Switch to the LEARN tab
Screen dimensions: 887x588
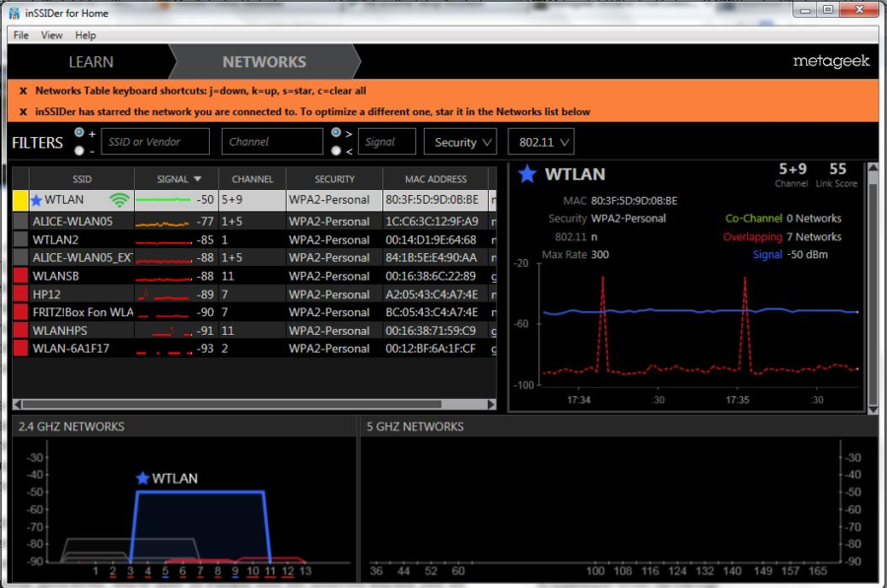point(91,62)
